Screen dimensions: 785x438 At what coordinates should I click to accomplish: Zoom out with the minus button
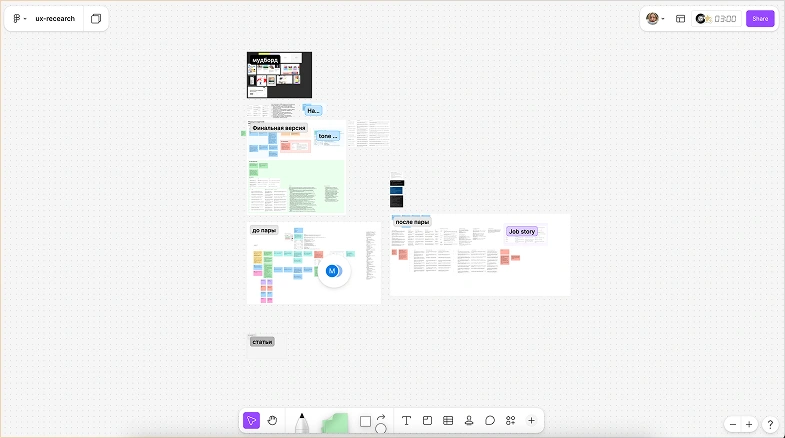point(733,424)
